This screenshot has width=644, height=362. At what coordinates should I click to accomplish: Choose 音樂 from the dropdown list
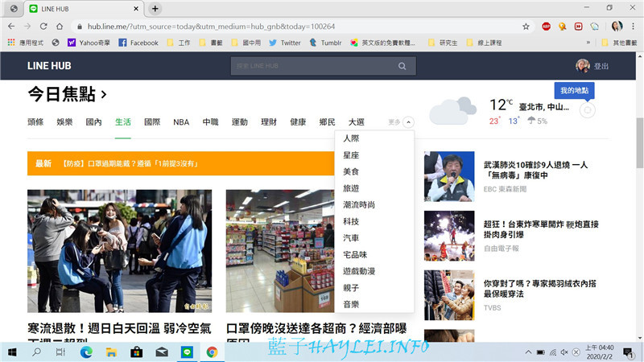point(351,305)
